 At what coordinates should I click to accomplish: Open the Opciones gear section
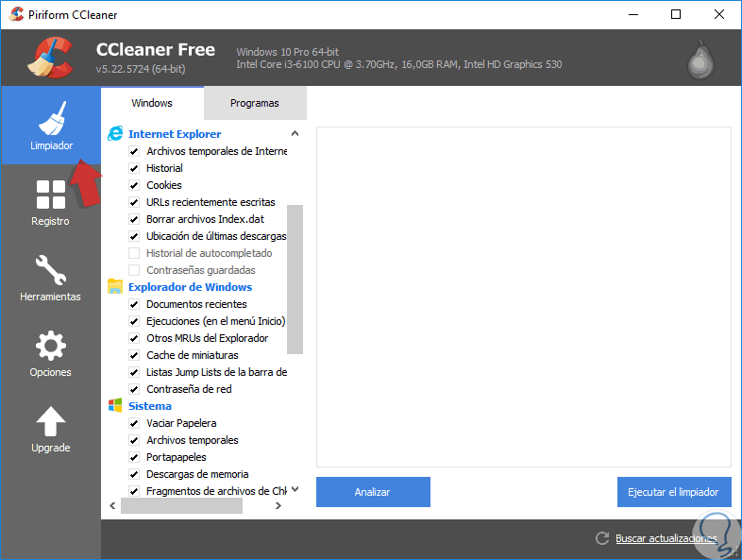click(x=51, y=353)
